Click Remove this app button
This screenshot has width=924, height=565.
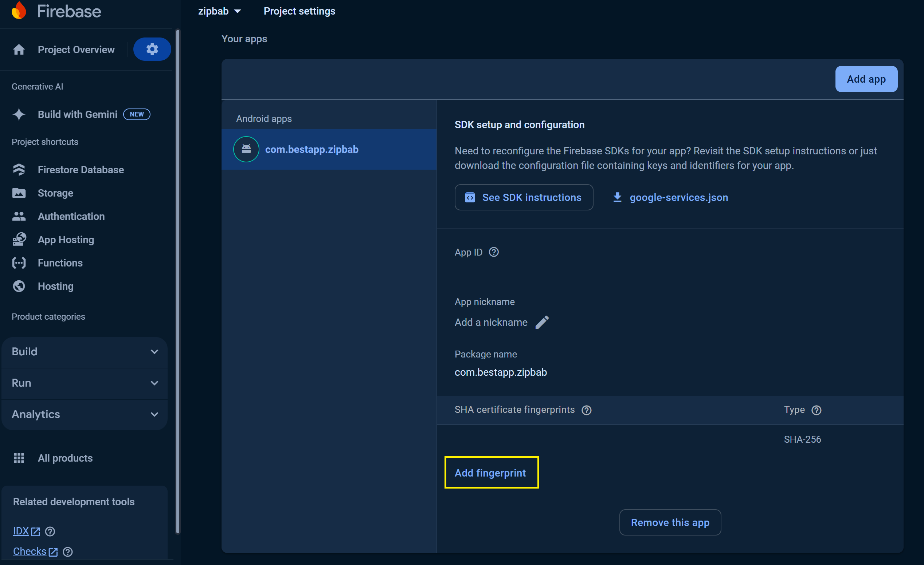pyautogui.click(x=670, y=522)
